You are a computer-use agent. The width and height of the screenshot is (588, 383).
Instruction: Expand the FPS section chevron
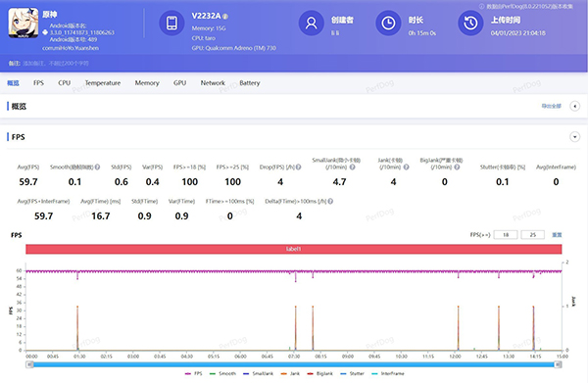(x=574, y=137)
